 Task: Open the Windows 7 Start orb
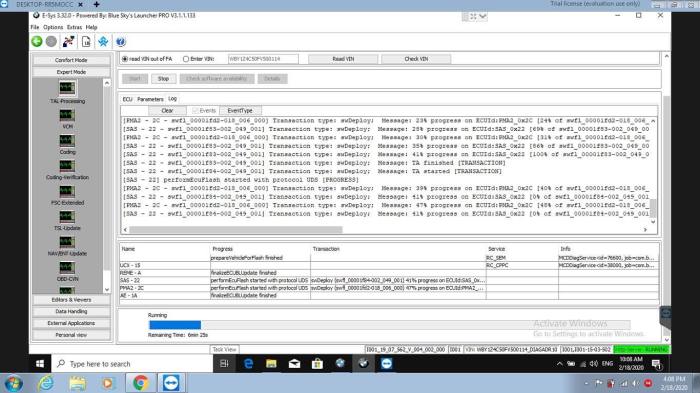(13, 383)
